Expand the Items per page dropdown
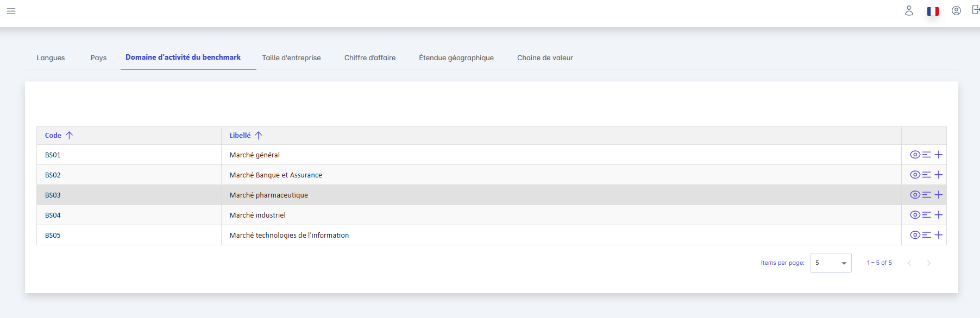980x318 pixels. point(831,263)
